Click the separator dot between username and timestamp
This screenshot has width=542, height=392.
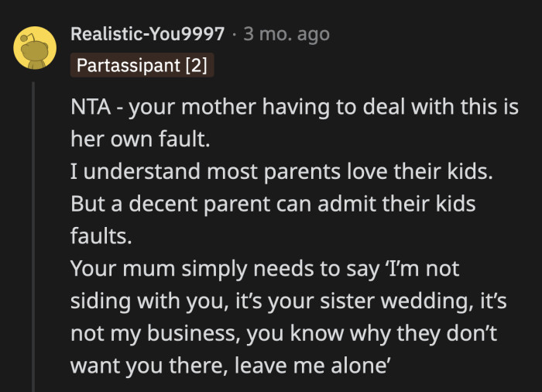pyautogui.click(x=235, y=35)
